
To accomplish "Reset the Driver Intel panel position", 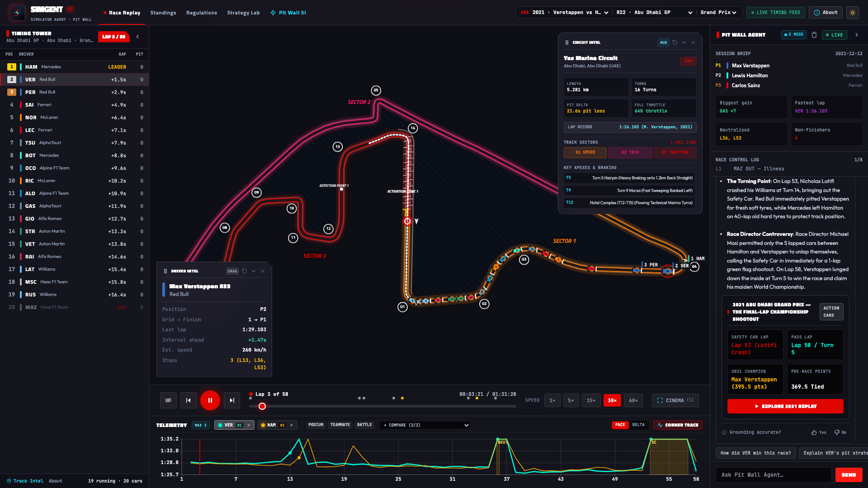I will click(245, 271).
